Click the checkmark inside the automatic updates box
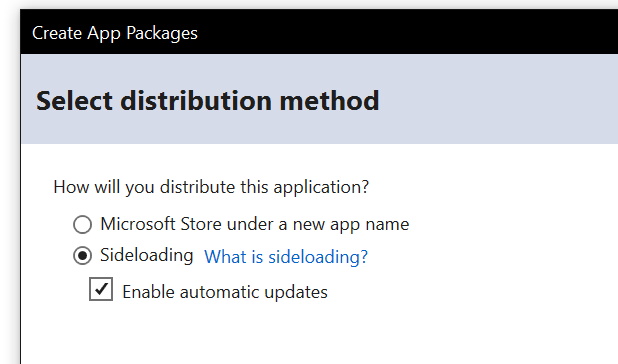Screen dimensions: 618x364 click(101, 289)
